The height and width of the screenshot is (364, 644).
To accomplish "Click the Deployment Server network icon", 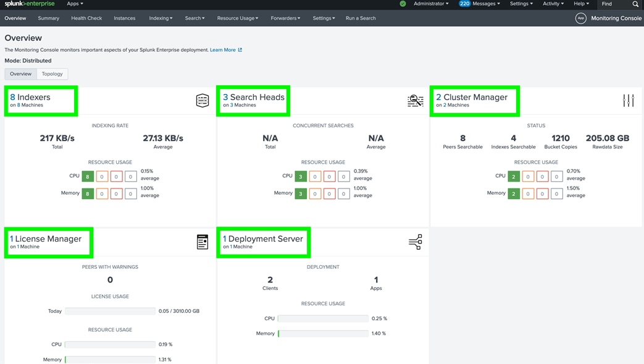I will [x=415, y=242].
